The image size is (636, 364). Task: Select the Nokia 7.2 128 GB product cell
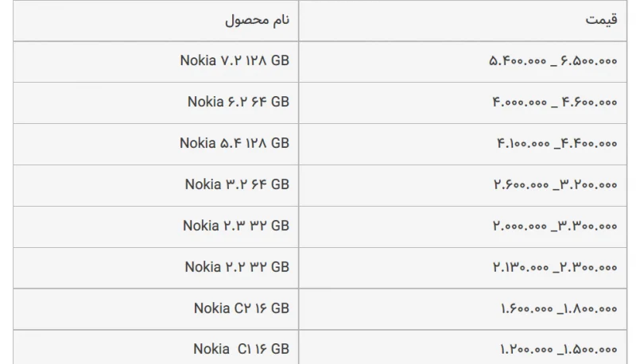coord(156,62)
